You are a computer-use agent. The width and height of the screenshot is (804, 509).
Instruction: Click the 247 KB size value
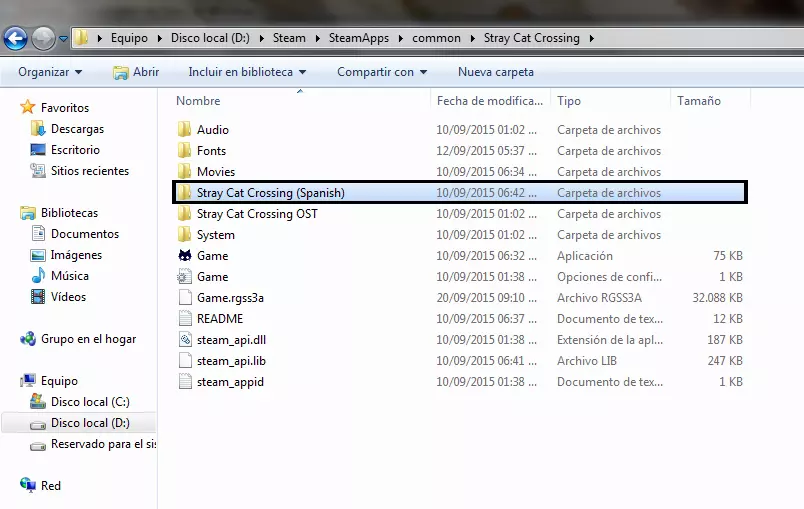(x=725, y=361)
